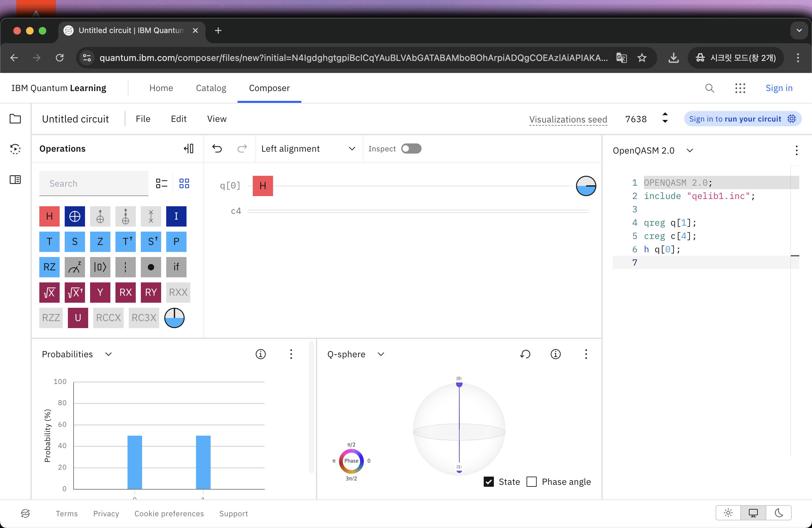This screenshot has width=812, height=528.
Task: Select the S gate
Action: point(75,242)
